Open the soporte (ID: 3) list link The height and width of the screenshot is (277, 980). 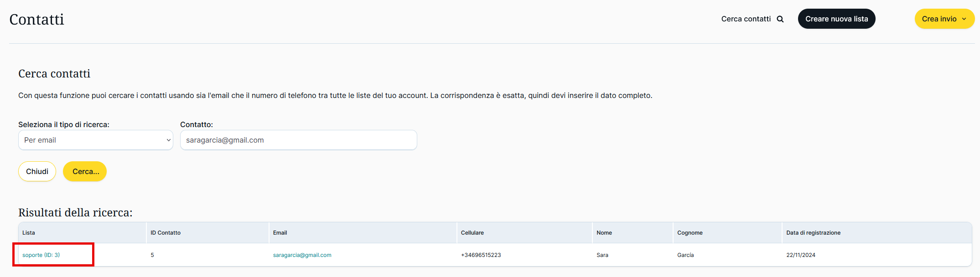[x=41, y=255]
